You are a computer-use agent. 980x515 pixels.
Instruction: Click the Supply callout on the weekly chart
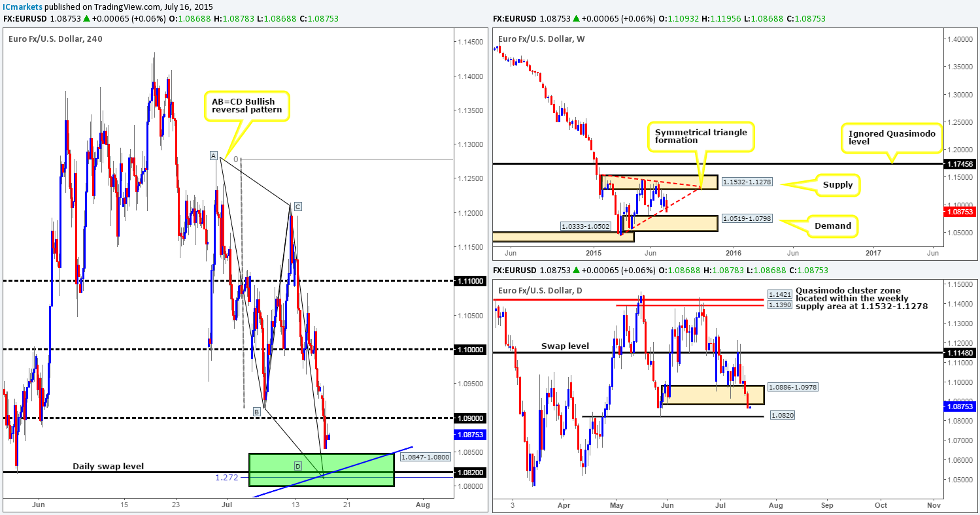coord(839,185)
